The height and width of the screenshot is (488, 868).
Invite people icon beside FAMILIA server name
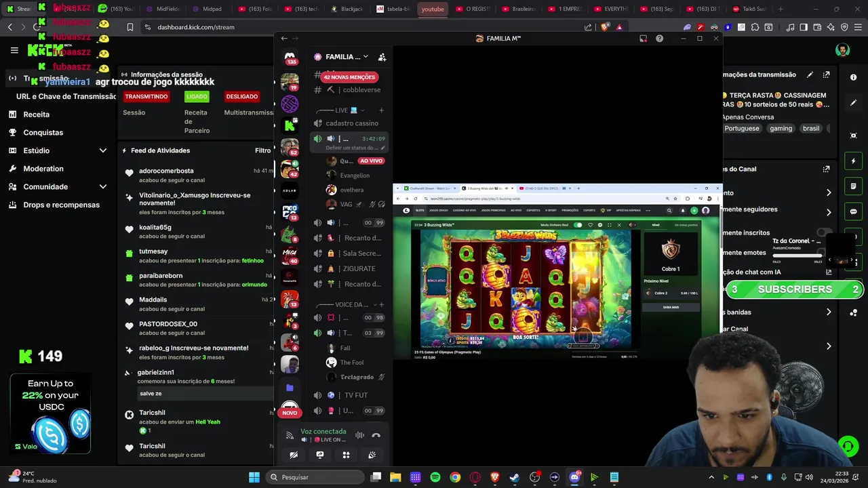tap(382, 57)
